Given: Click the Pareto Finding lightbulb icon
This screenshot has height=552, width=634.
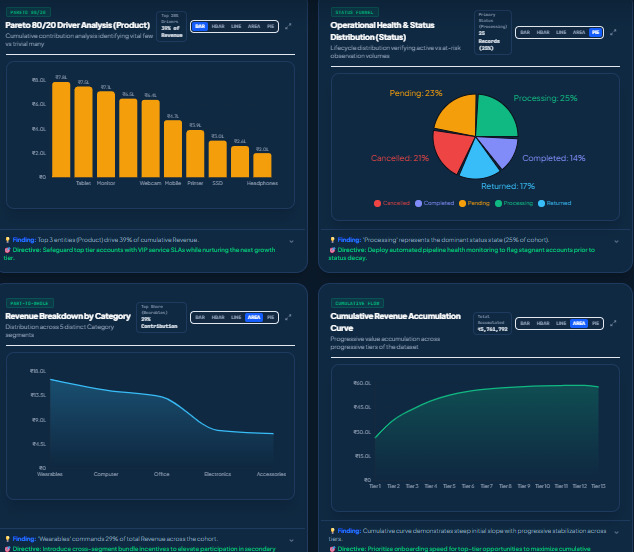Looking at the screenshot, I should tap(7, 240).
